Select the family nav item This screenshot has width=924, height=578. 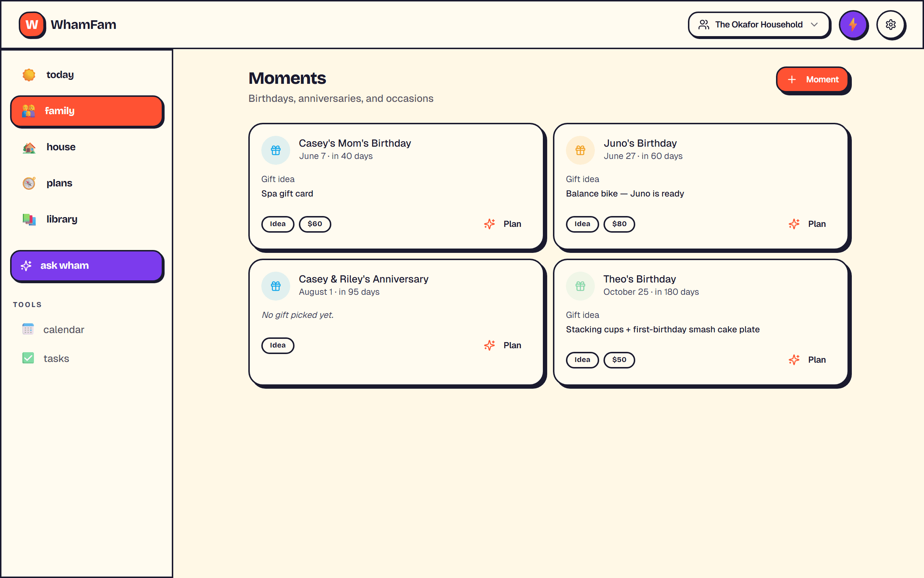(87, 111)
